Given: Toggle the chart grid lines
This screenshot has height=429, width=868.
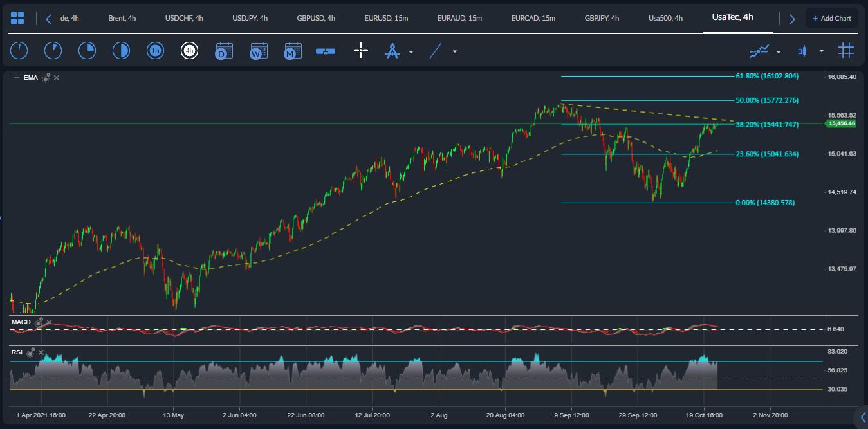Looking at the screenshot, I should 846,51.
